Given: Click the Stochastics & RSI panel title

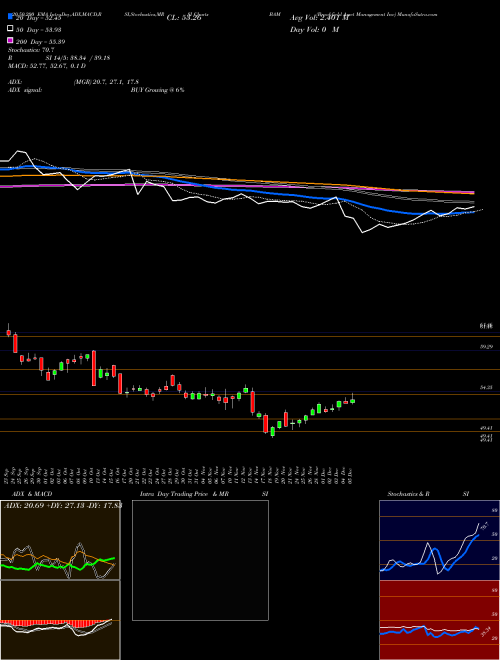Looking at the screenshot, I should (428, 494).
